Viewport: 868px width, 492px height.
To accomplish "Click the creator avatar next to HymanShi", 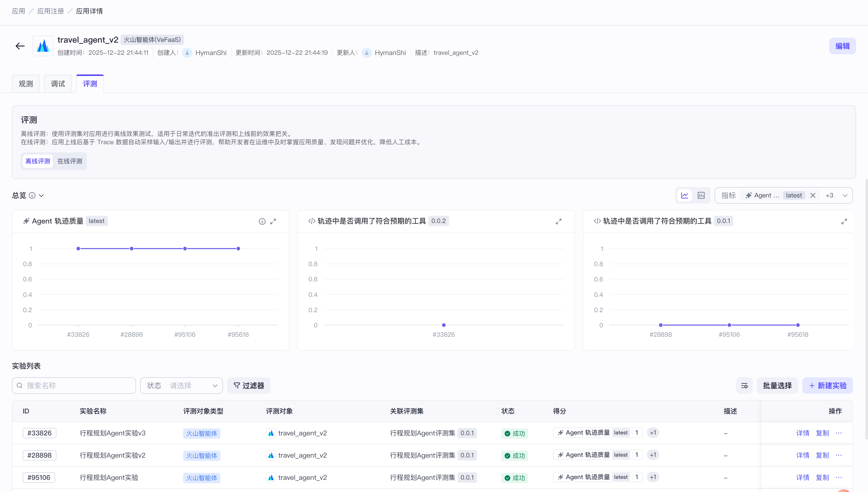I will tap(187, 53).
